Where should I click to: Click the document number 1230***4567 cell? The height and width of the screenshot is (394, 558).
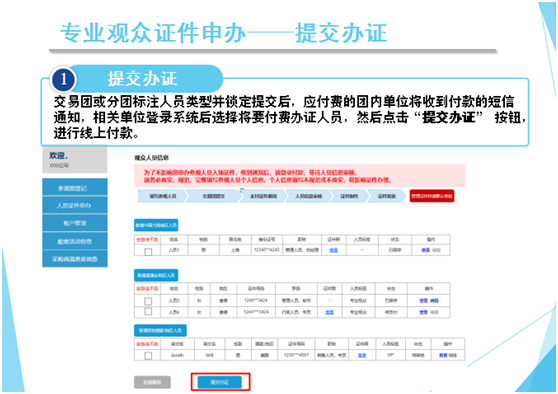tap(296, 355)
